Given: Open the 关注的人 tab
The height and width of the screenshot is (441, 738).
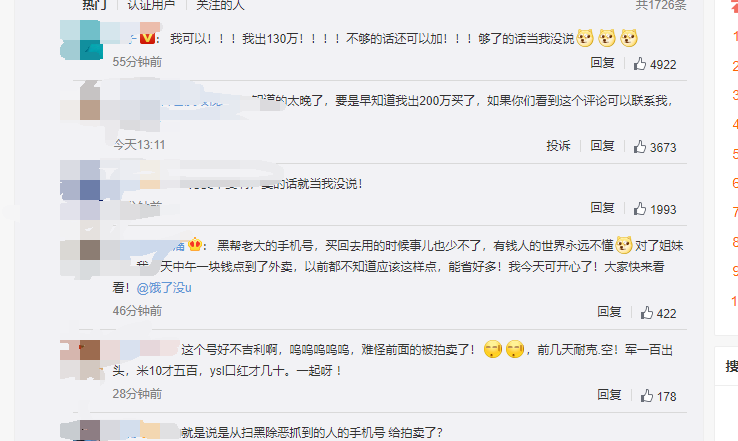Looking at the screenshot, I should [220, 5].
